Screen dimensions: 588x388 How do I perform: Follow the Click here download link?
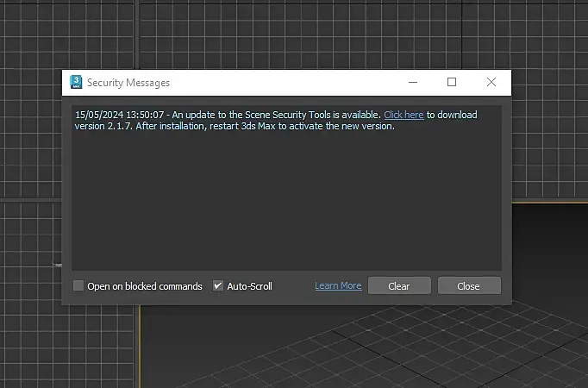click(403, 115)
